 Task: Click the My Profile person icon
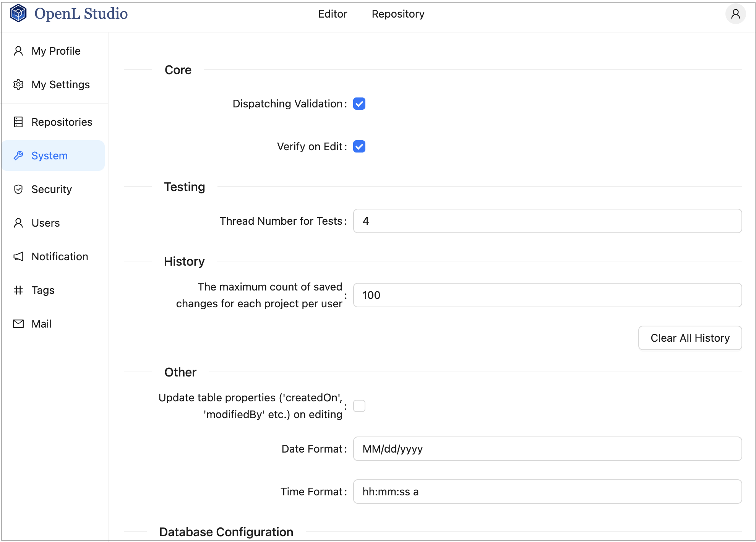(x=18, y=51)
